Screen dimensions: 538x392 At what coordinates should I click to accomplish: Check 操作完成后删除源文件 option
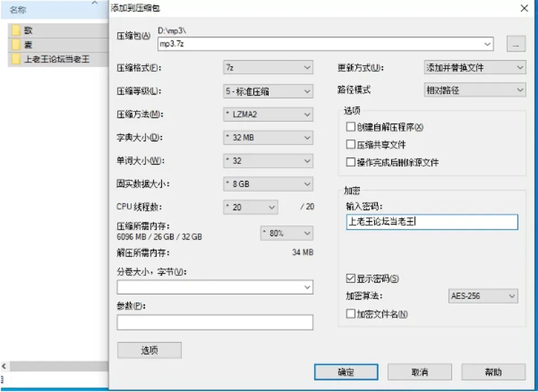(x=351, y=162)
